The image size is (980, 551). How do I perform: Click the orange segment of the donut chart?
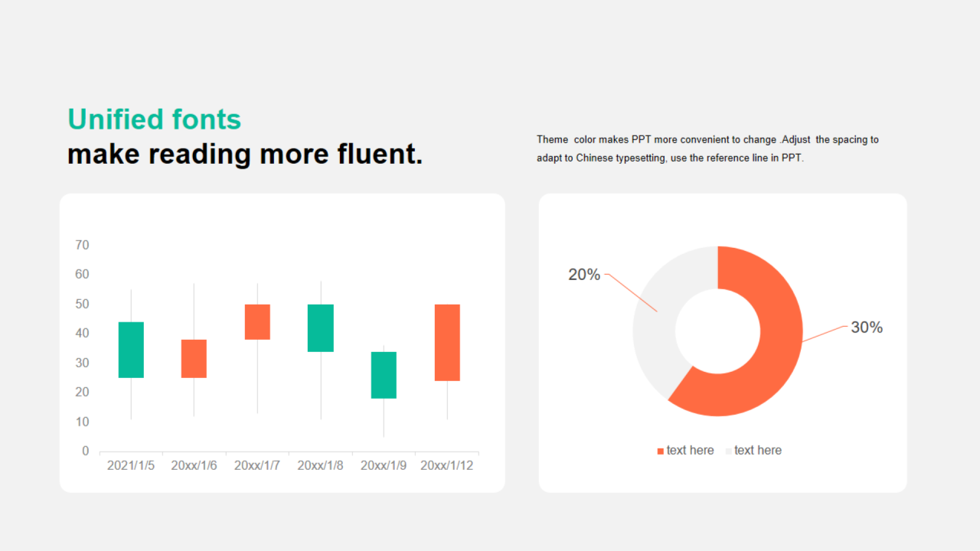(766, 360)
